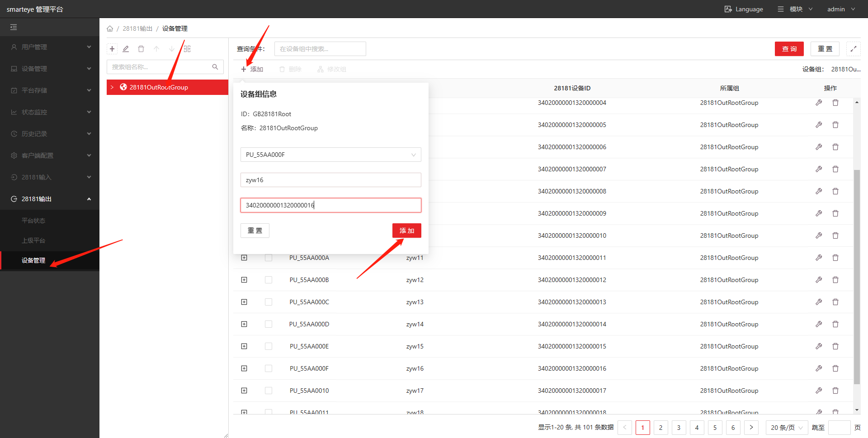Focus the 在设备组中搜索 query input
Image resolution: width=868 pixels, height=438 pixels.
click(320, 49)
